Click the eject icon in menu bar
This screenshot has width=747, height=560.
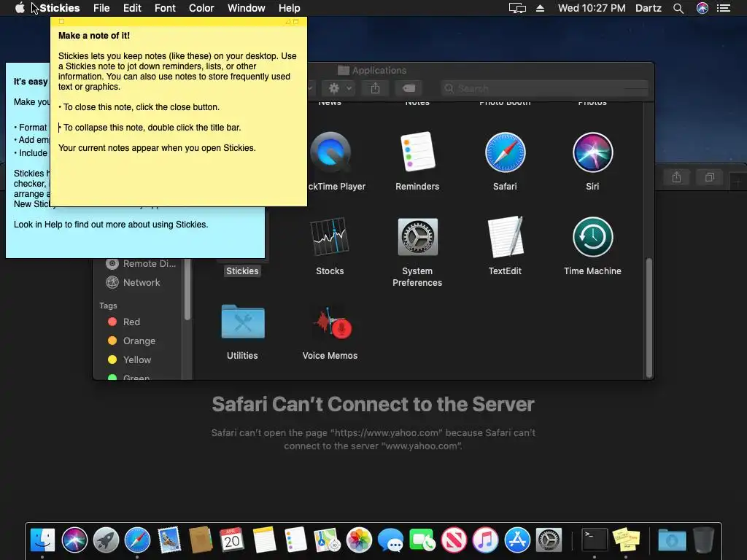541,8
